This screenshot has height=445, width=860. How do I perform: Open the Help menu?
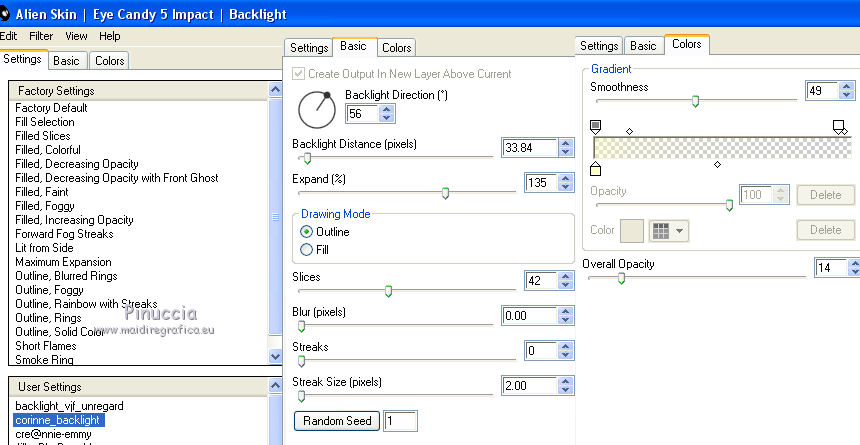point(110,36)
